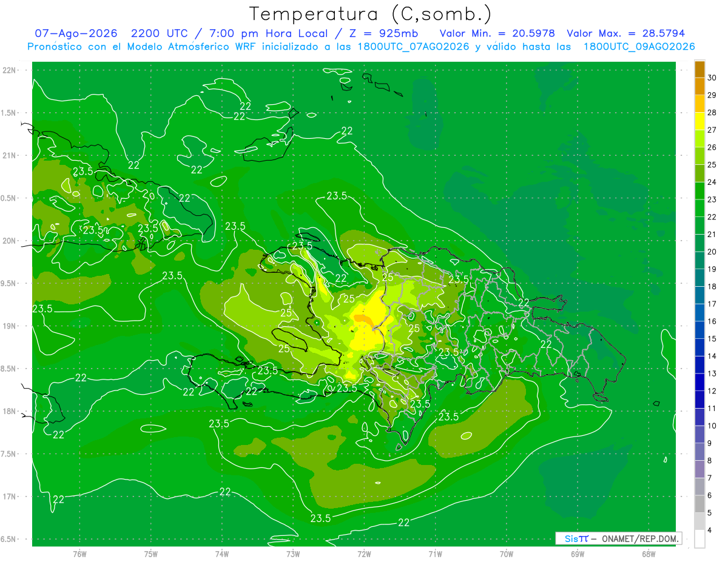Select 'Valor Min. = 20.5978' text
The width and height of the screenshot is (728, 562).
click(497, 33)
